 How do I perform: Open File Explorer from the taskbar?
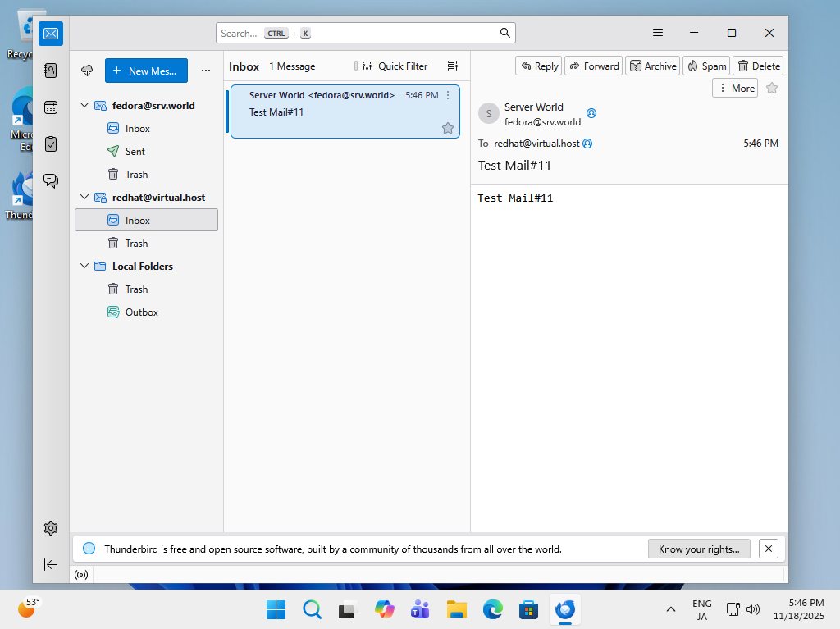(x=456, y=609)
